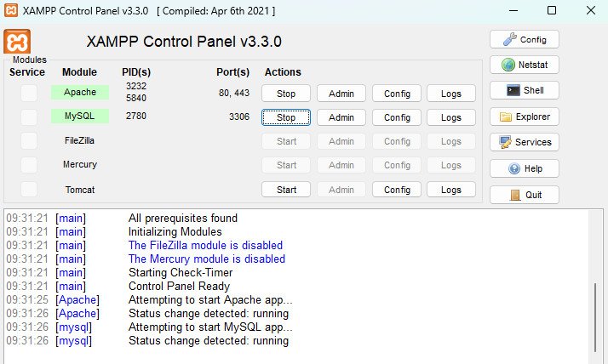Click 'Attempting to start MySQL app...' log

pyautogui.click(x=210, y=327)
